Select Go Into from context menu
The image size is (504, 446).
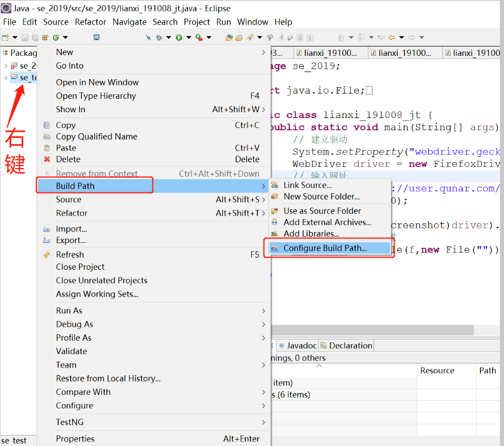[154, 66]
